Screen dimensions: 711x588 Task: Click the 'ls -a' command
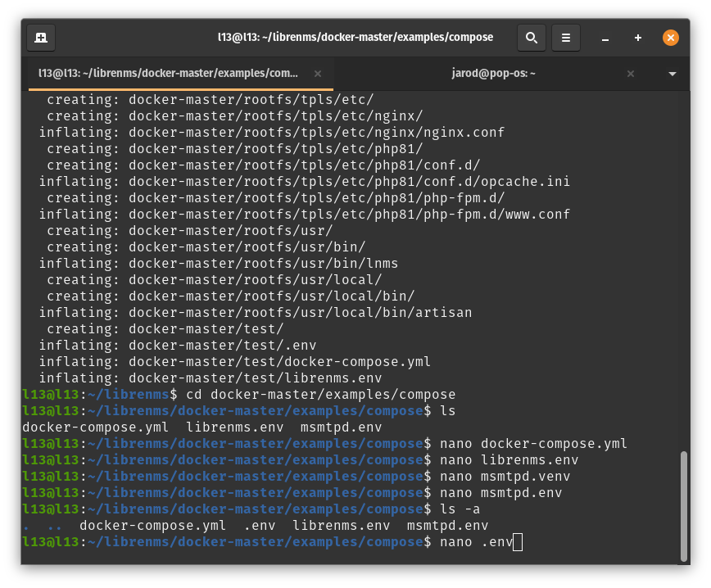(460, 509)
